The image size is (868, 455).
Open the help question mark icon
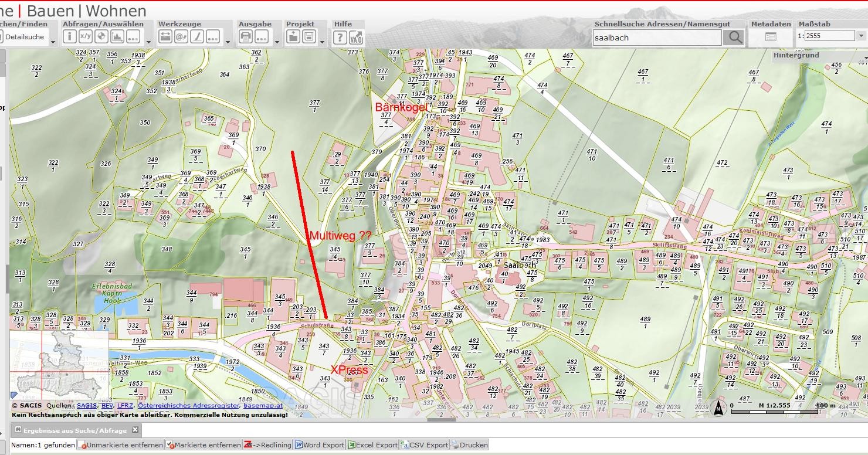pos(340,38)
